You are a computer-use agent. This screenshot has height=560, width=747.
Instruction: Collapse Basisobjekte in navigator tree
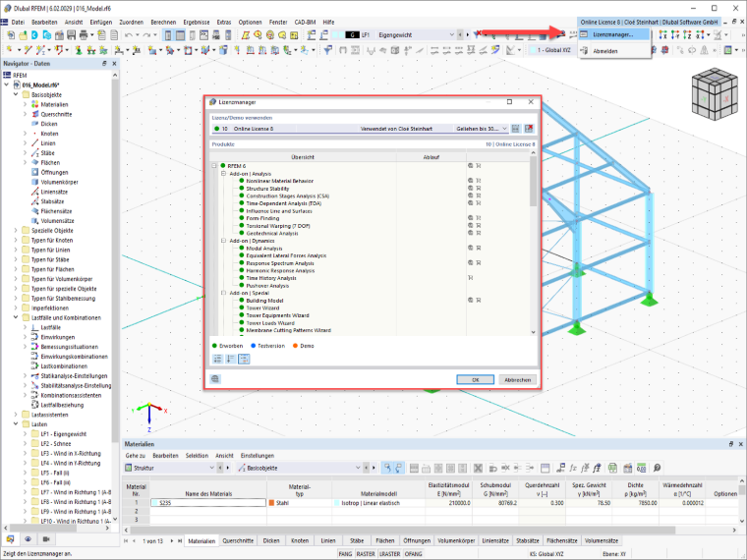pyautogui.click(x=16, y=94)
